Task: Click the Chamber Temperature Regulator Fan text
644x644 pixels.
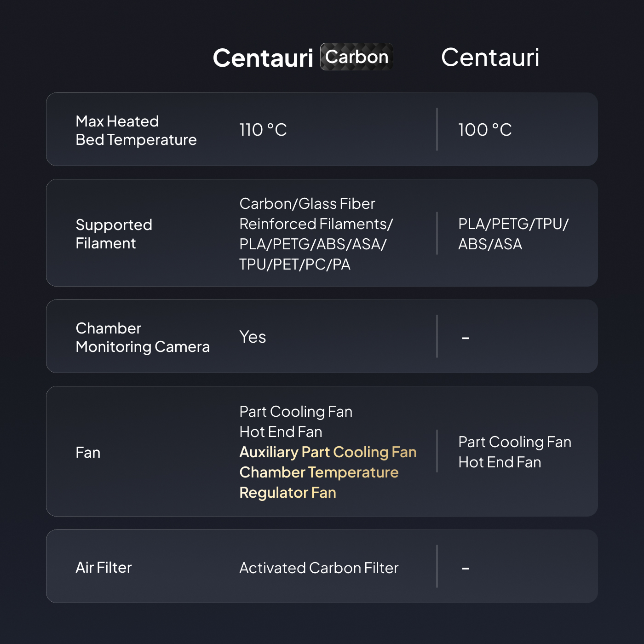Action: 319,482
